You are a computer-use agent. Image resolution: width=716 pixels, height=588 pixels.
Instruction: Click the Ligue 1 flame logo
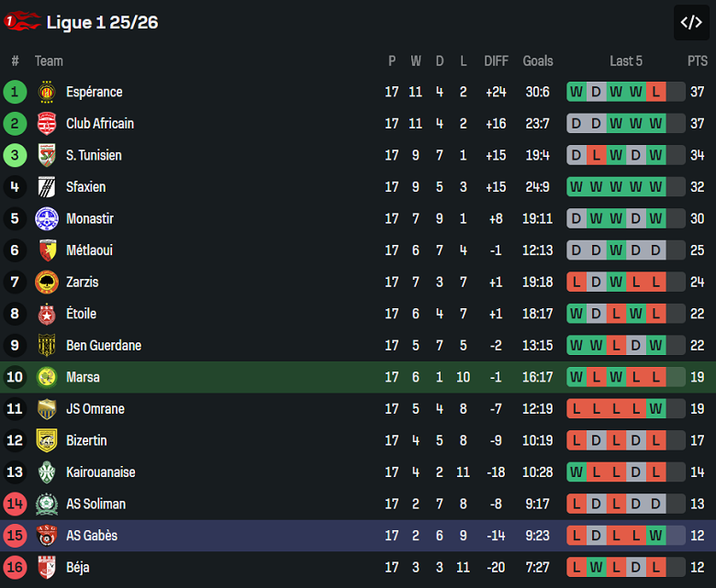point(22,22)
